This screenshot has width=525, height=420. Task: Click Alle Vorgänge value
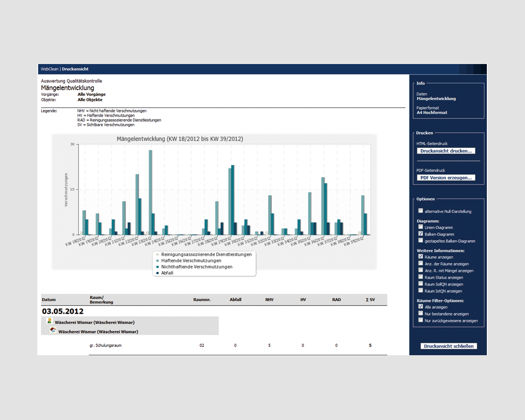(x=91, y=94)
